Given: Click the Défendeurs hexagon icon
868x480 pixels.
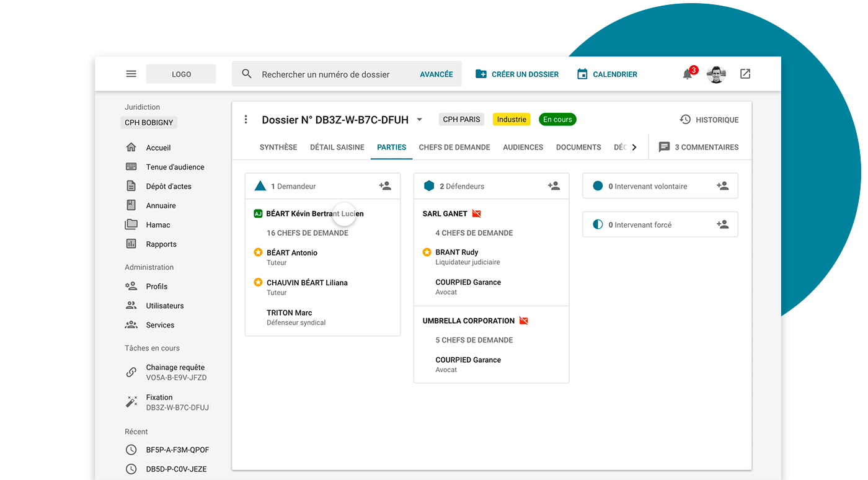Looking at the screenshot, I should [429, 186].
